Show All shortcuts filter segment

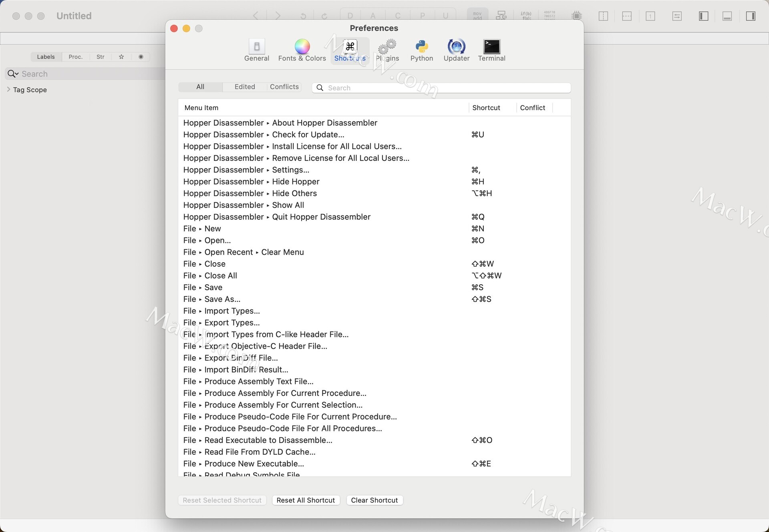click(x=200, y=87)
